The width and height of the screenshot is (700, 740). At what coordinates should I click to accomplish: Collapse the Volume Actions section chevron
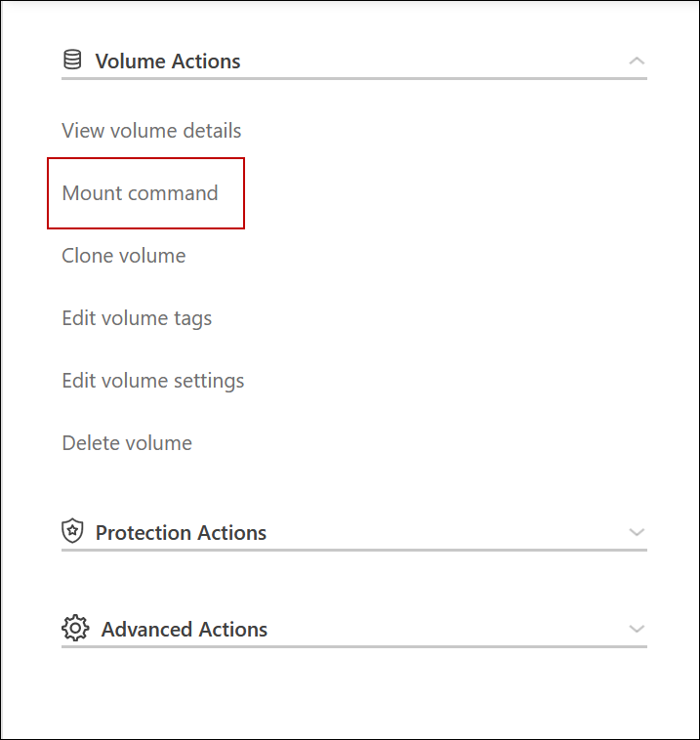[x=637, y=61]
